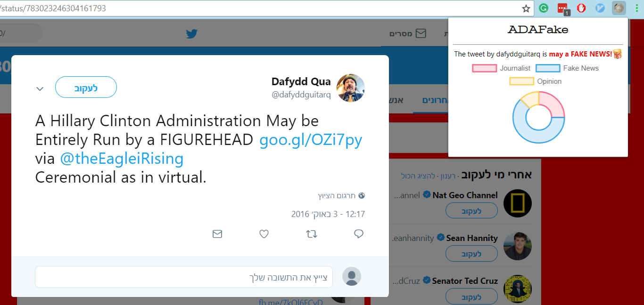Open the messages envelope in the Twitter navbar
The height and width of the screenshot is (305, 644).
click(x=421, y=34)
